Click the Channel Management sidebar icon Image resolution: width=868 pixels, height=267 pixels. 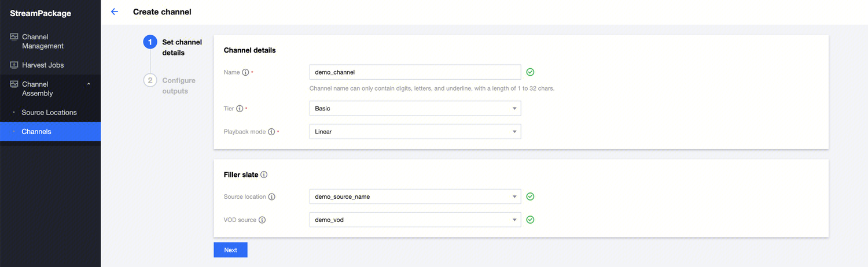point(14,37)
